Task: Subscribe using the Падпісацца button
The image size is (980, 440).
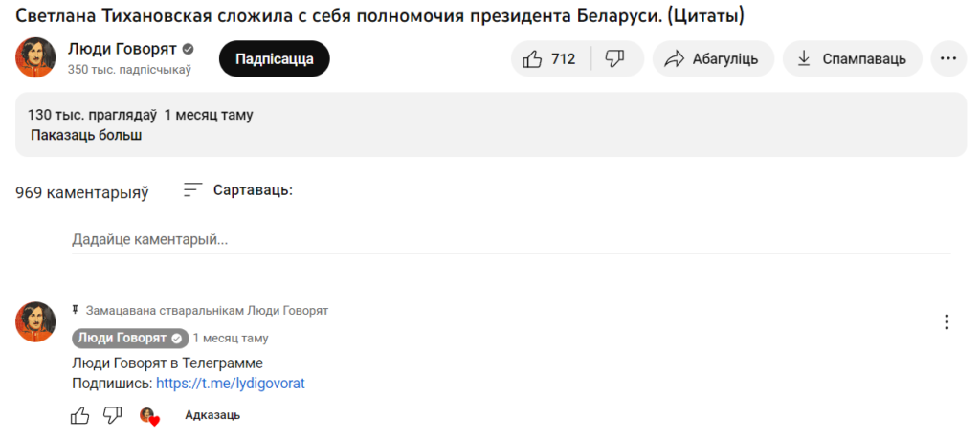Action: (x=274, y=58)
